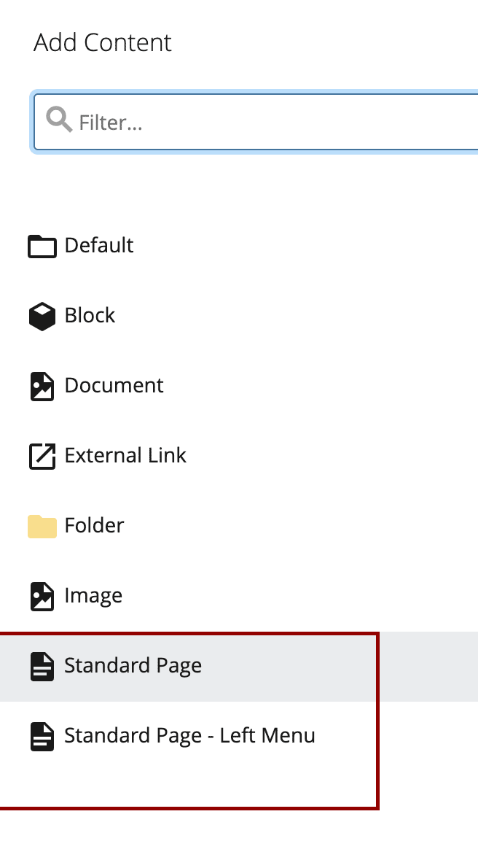Select the External Link option

point(125,456)
